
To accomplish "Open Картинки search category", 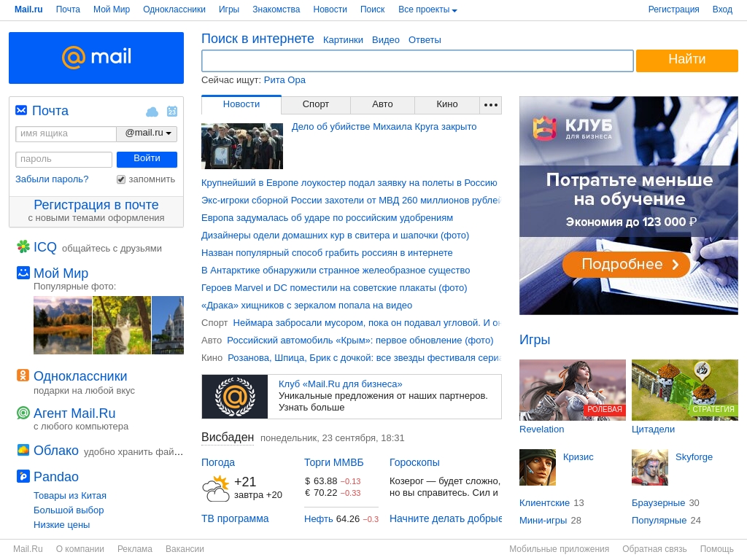I will 343,40.
